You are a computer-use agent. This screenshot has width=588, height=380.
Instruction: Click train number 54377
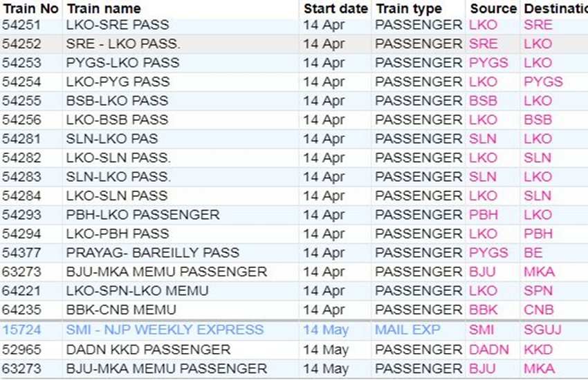pos(22,253)
